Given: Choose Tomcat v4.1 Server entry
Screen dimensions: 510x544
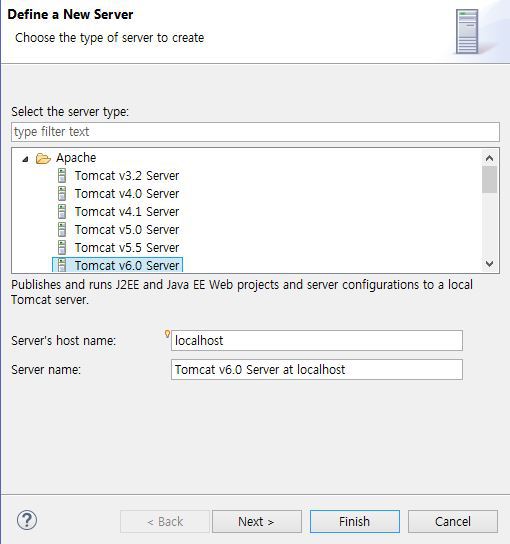Looking at the screenshot, I should click(127, 212).
